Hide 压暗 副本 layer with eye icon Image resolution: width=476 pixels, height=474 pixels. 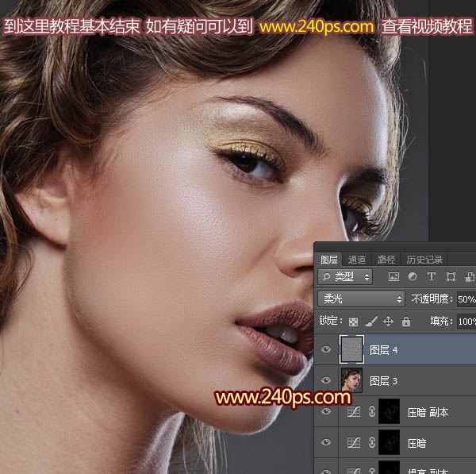coord(326,411)
